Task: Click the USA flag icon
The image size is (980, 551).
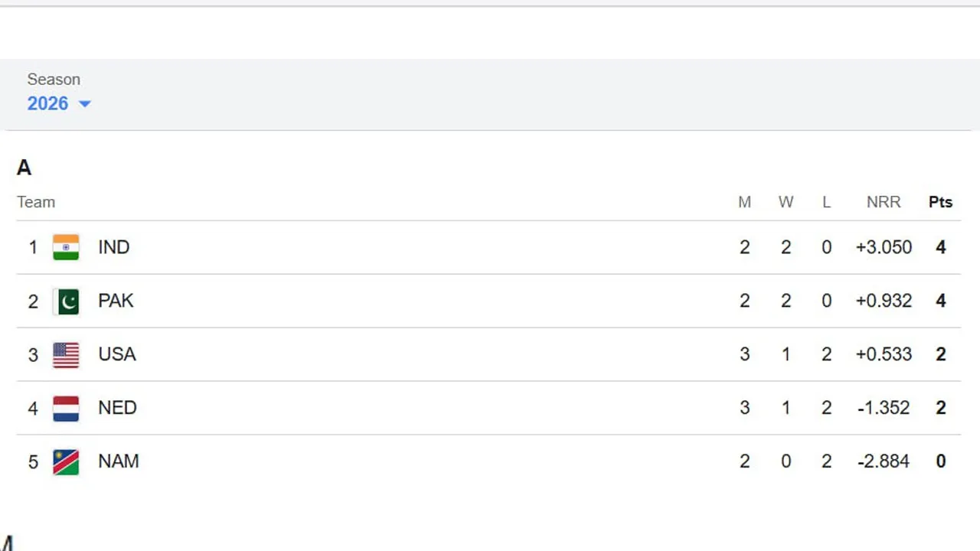Action: click(x=66, y=354)
